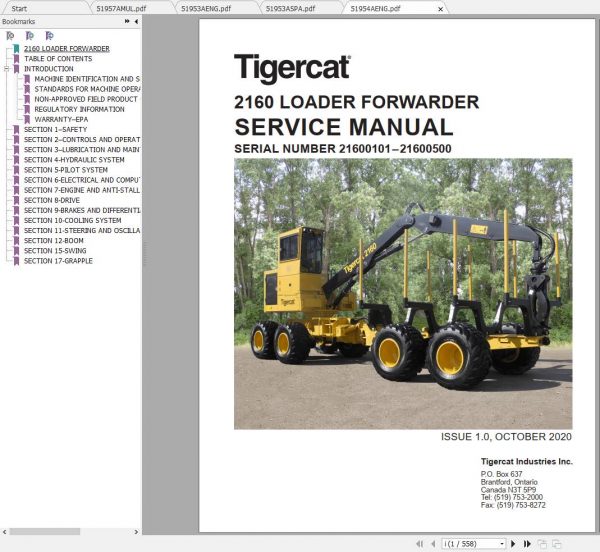Click the forwarder machine photo on the page
Viewport: 600px width, 552px height.
[x=403, y=294]
